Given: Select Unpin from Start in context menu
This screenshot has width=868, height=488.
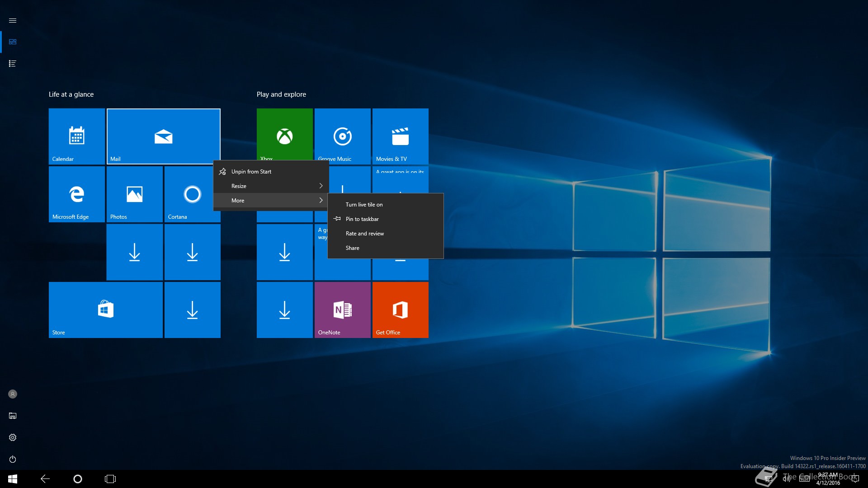Looking at the screenshot, I should coord(271,172).
